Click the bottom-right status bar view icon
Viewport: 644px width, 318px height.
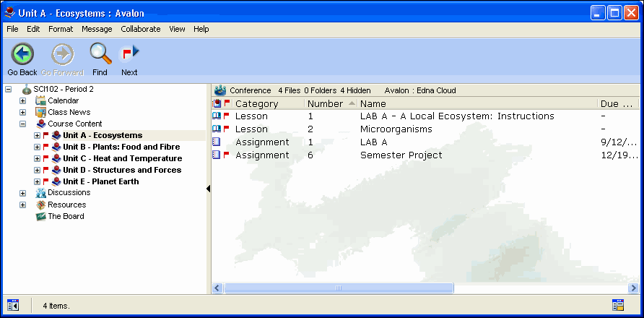(x=617, y=306)
